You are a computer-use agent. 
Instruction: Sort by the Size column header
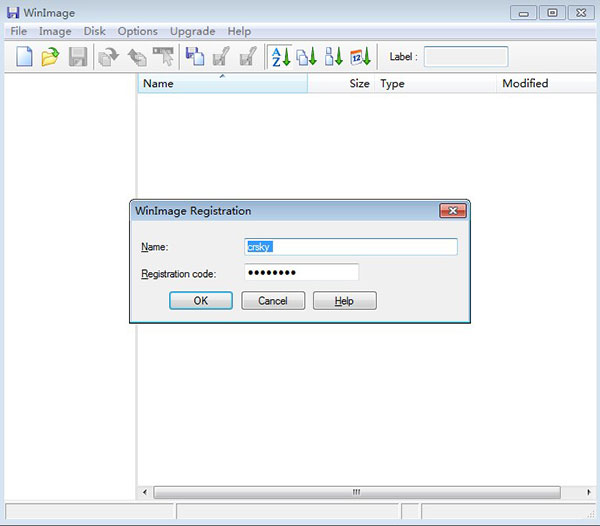pos(341,83)
